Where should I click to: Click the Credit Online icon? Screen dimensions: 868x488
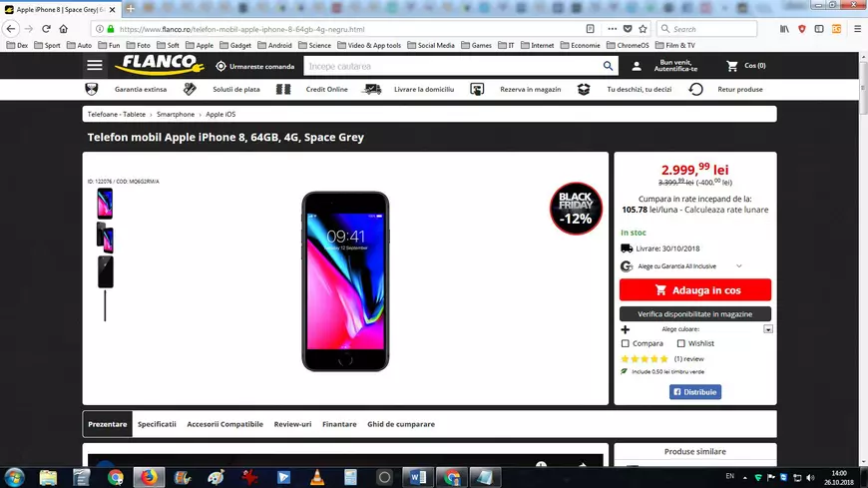(283, 89)
